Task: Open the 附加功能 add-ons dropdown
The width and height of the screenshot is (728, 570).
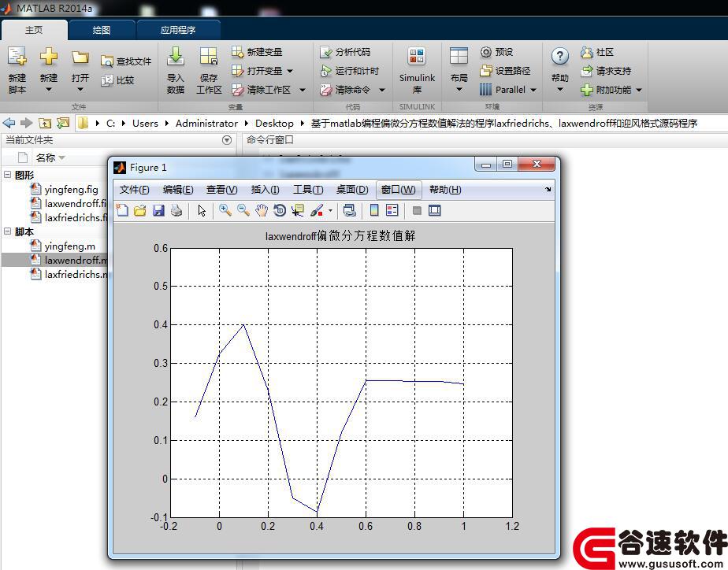Action: tap(639, 90)
